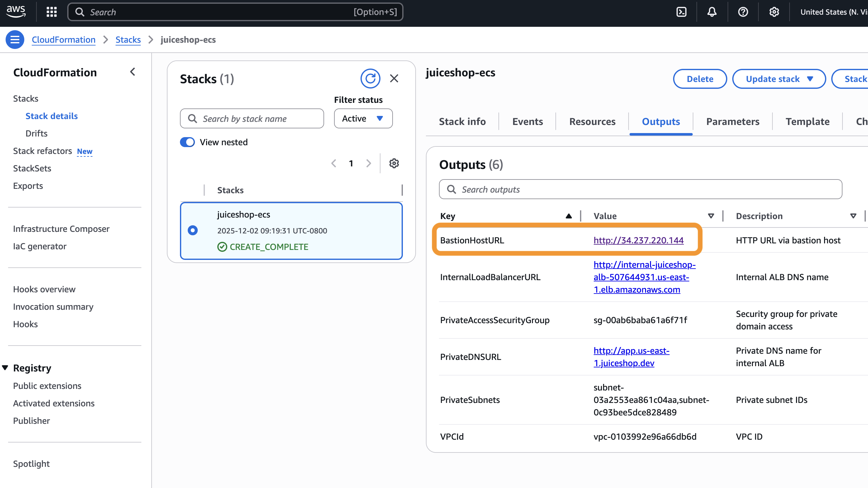Collapse the CloudFormation side panel
The width and height of the screenshot is (868, 488).
pos(132,72)
